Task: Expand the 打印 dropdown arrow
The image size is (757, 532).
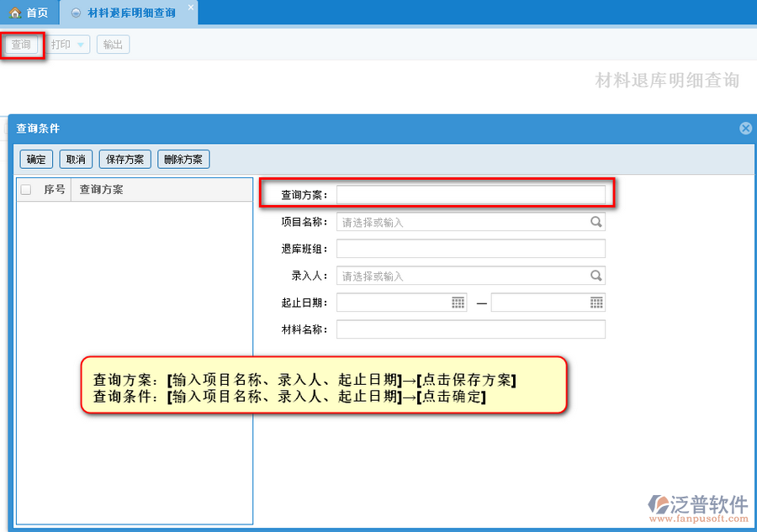Action: tap(81, 45)
